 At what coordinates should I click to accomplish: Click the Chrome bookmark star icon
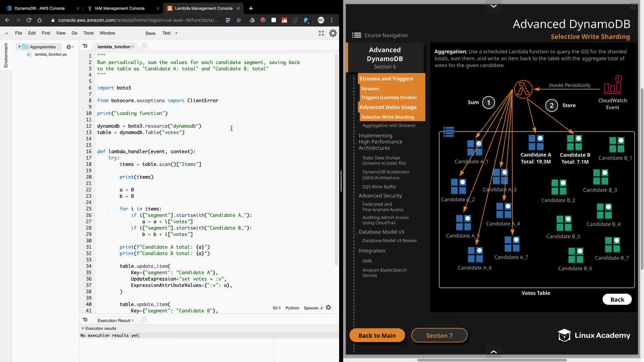[x=239, y=20]
